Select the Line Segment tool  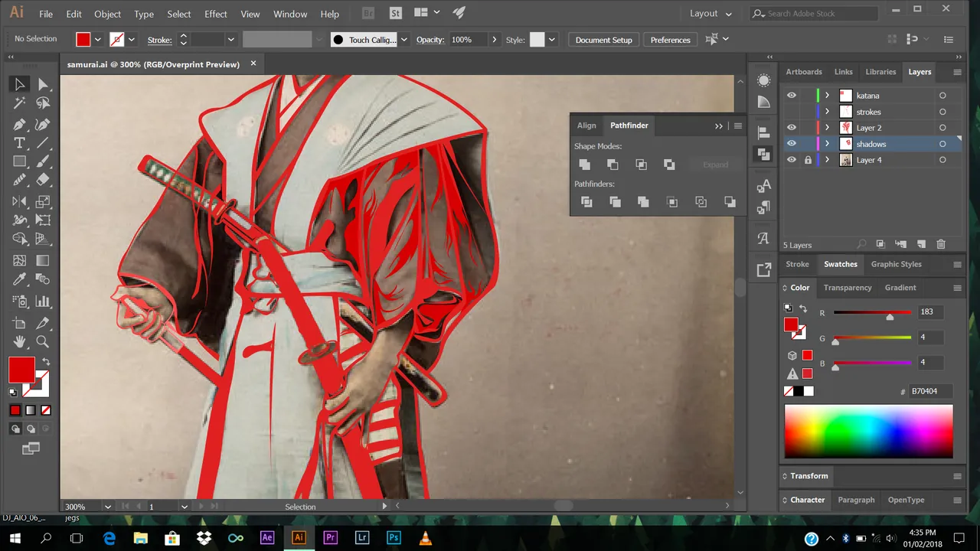pyautogui.click(x=43, y=143)
